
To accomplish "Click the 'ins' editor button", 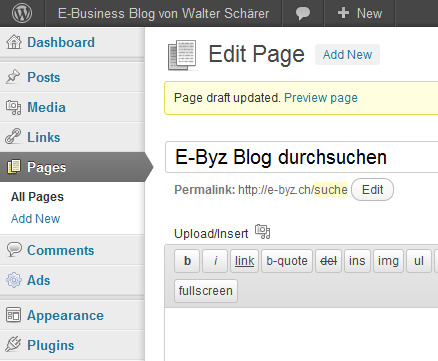I will click(x=357, y=261).
